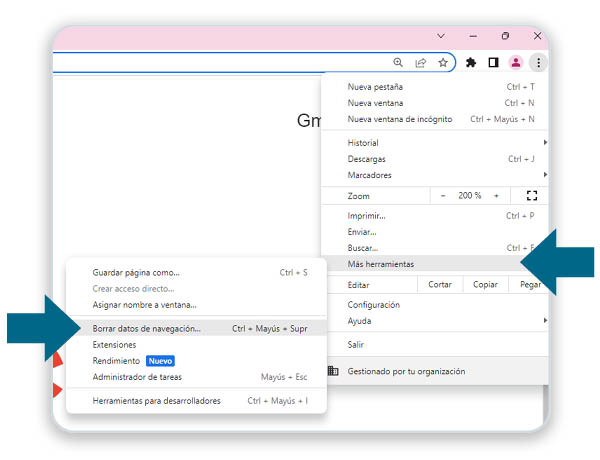Click the Copiar button
The width and height of the screenshot is (600, 460).
(485, 285)
